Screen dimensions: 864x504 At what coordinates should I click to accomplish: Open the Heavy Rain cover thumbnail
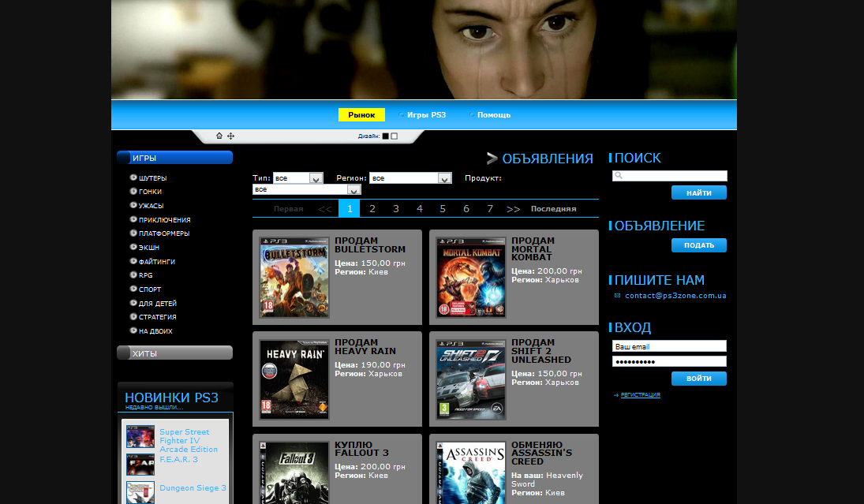pyautogui.click(x=294, y=379)
